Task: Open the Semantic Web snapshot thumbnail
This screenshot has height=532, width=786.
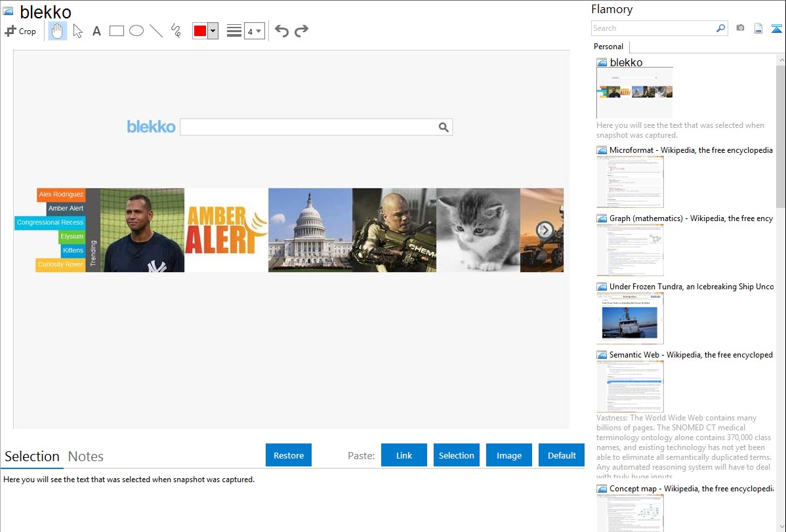Action: coord(630,386)
